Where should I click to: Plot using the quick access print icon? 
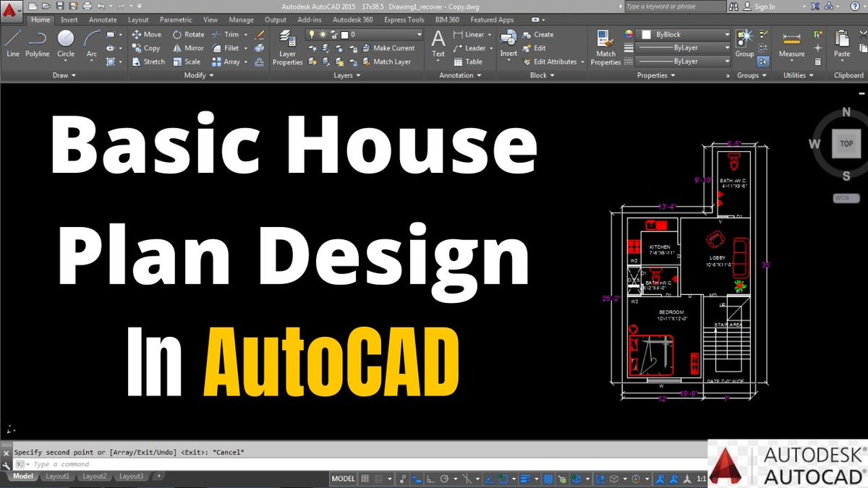point(87,7)
